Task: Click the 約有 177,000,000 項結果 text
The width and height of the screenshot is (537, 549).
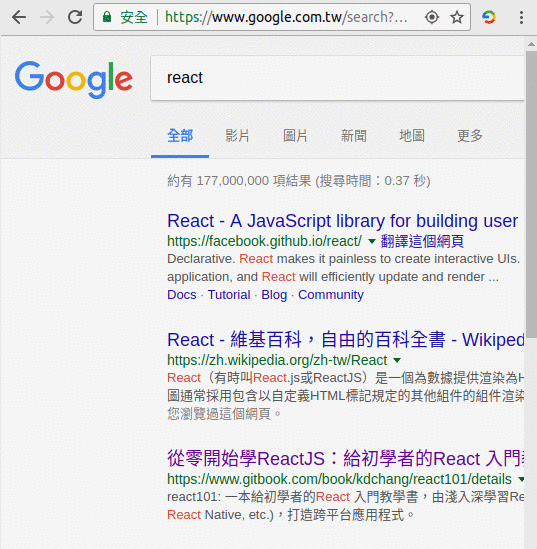Action: 239,181
